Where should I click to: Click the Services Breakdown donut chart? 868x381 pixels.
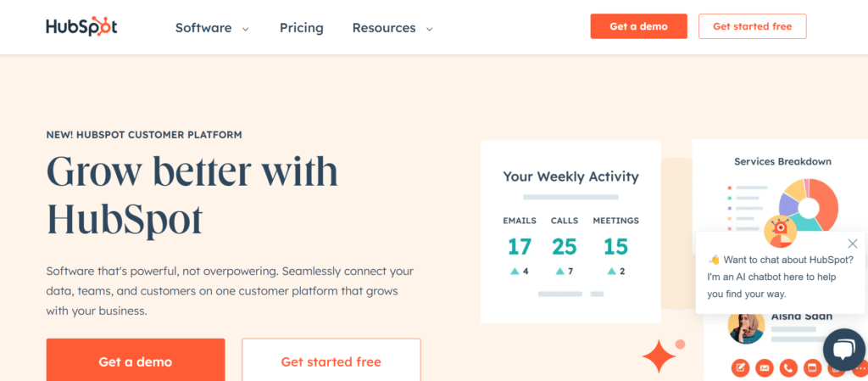[808, 206]
